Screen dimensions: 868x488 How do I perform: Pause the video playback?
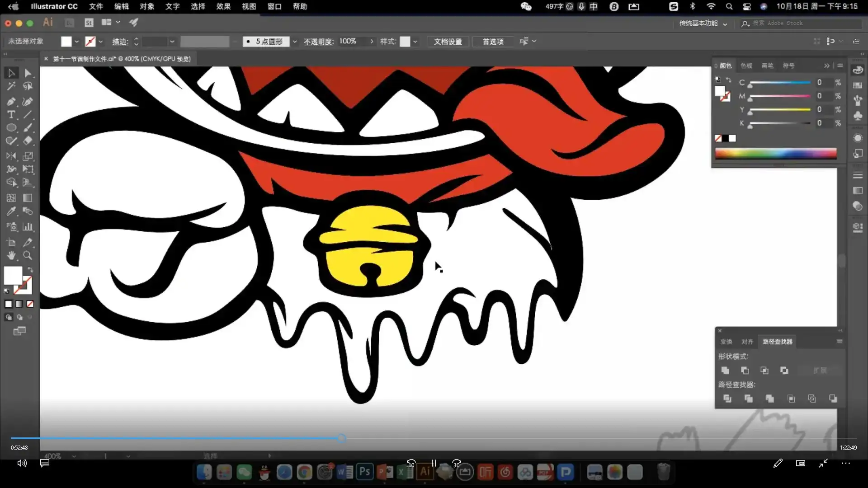434,463
